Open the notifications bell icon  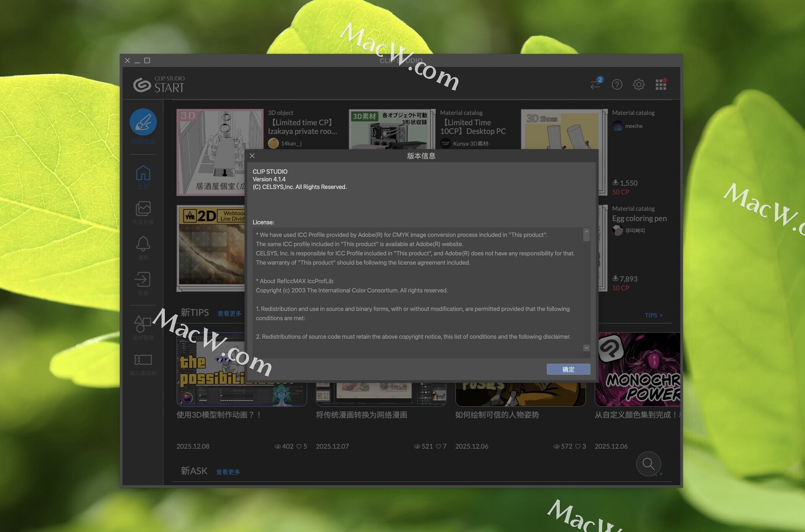pyautogui.click(x=143, y=244)
